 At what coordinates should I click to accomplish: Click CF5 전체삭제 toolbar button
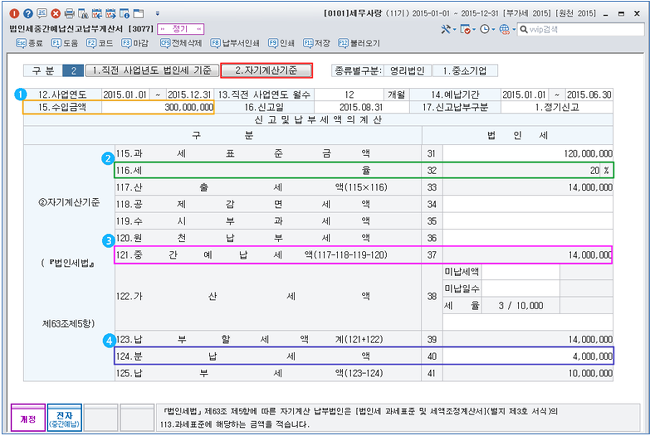pyautogui.click(x=181, y=43)
